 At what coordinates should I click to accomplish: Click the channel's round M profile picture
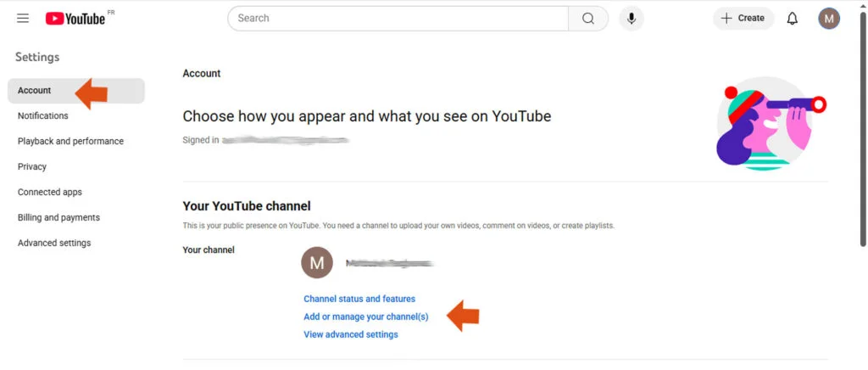coord(317,263)
